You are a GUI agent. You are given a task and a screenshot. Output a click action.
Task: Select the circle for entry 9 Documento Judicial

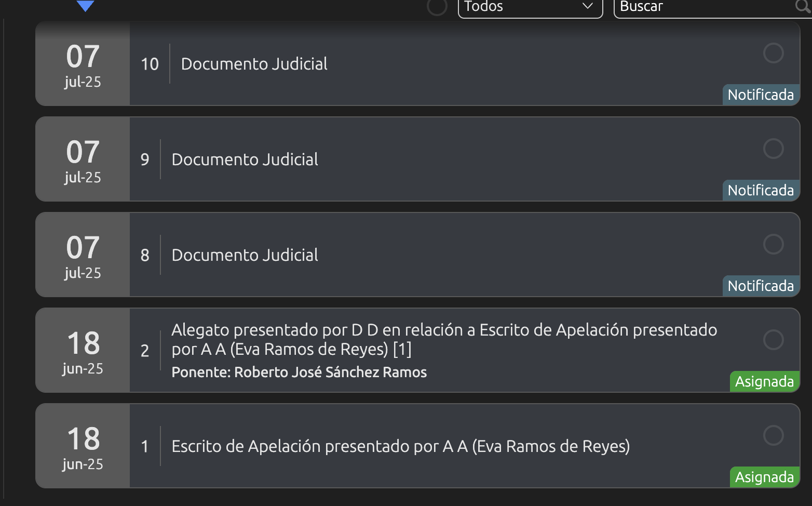coord(773,149)
